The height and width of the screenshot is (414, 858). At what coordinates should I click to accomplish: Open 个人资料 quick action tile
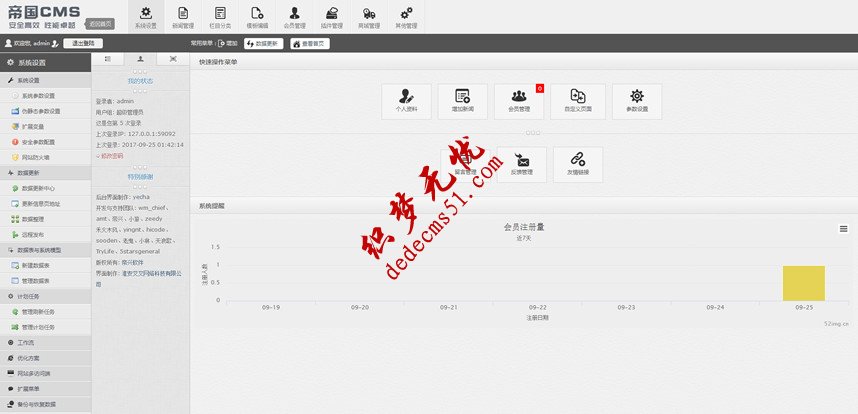coord(406,101)
